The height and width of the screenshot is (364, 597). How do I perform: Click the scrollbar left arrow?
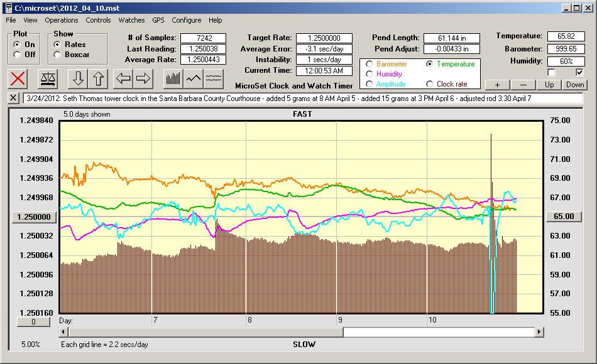coord(63,332)
